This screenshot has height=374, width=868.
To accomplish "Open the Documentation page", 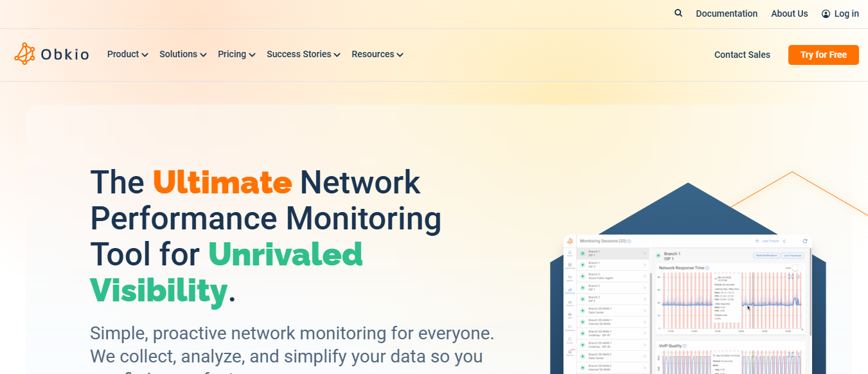I will point(726,13).
